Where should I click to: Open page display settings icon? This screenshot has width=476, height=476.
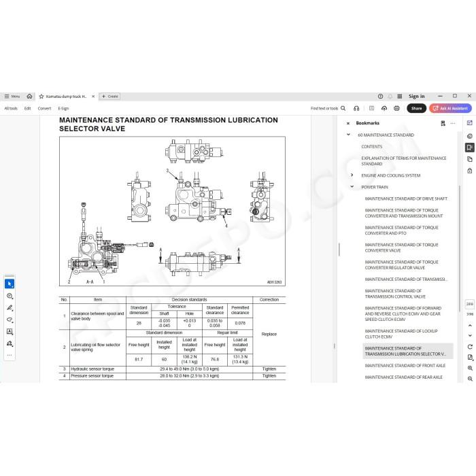click(470, 357)
